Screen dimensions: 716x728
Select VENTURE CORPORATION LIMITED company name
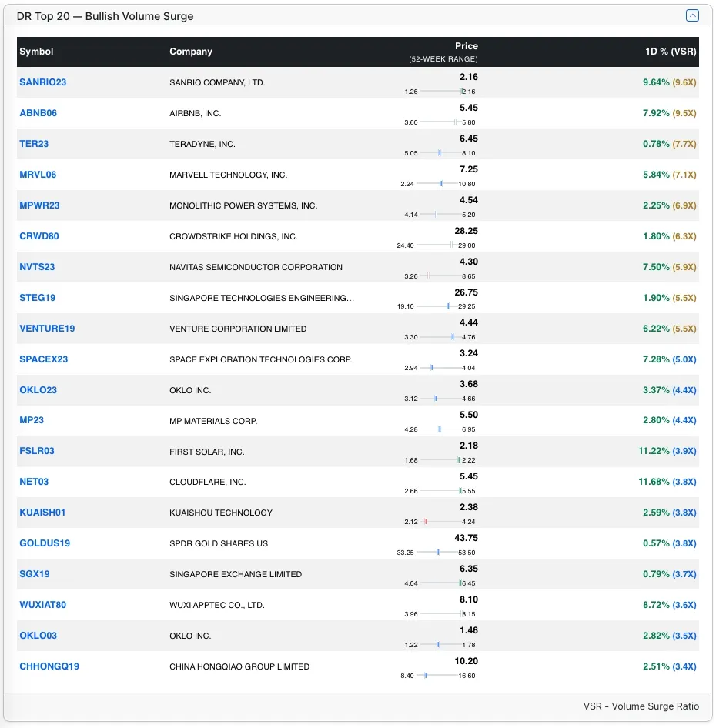(238, 329)
